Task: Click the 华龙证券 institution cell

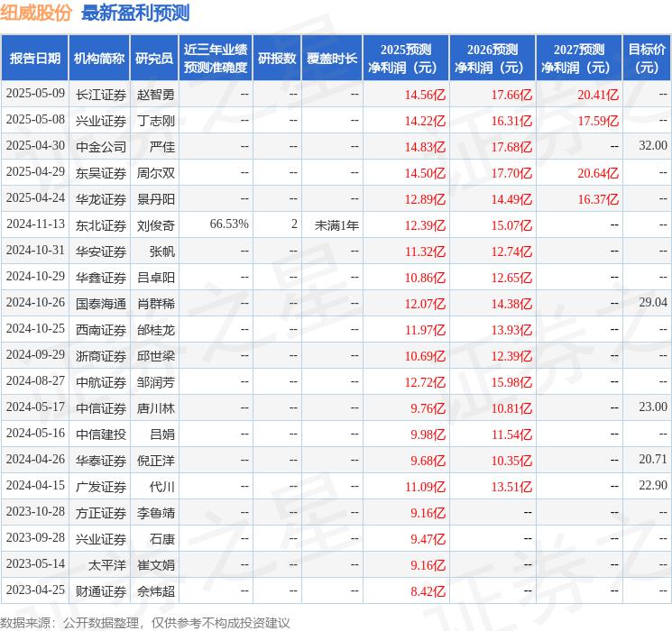Action: coord(101,199)
